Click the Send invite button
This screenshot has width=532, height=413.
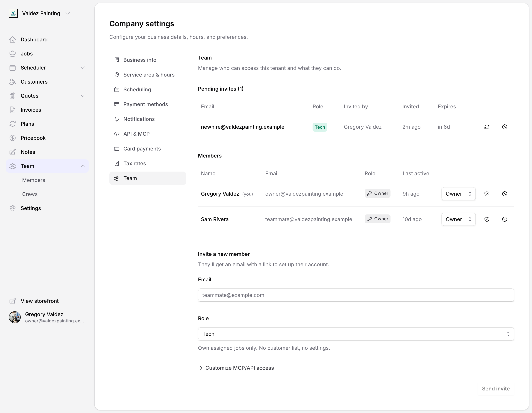click(x=496, y=389)
